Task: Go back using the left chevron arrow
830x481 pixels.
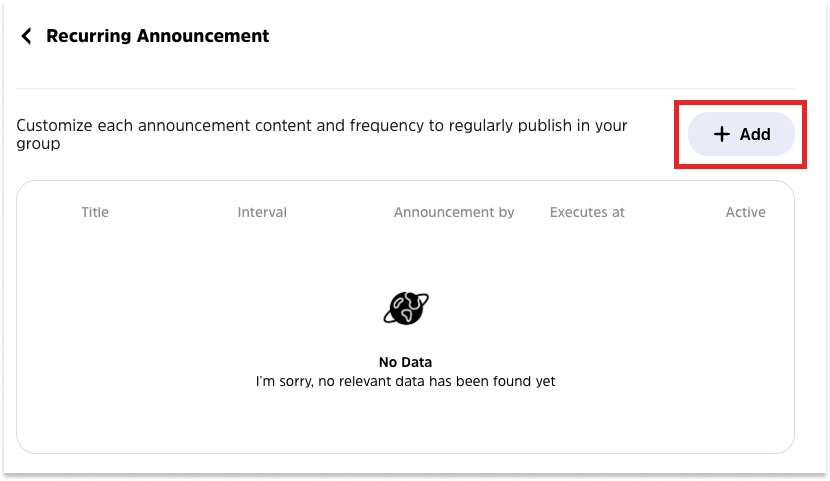Action: coord(26,36)
